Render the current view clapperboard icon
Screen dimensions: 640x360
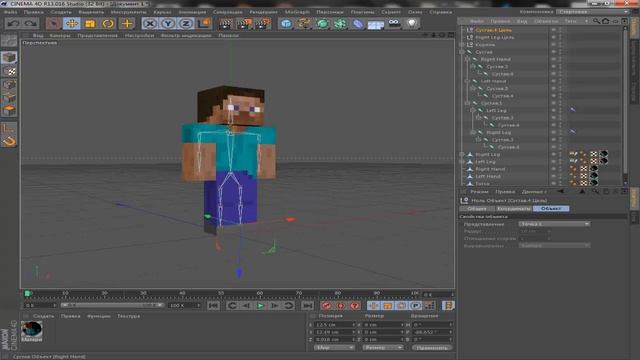click(x=225, y=24)
